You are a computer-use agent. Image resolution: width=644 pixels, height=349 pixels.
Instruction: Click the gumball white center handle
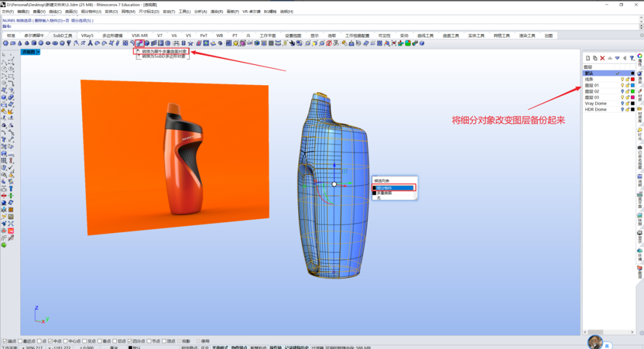tap(335, 184)
